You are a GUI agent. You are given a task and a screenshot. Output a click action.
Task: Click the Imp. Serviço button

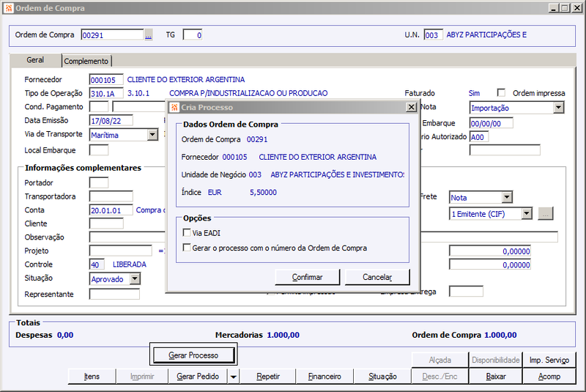549,360
